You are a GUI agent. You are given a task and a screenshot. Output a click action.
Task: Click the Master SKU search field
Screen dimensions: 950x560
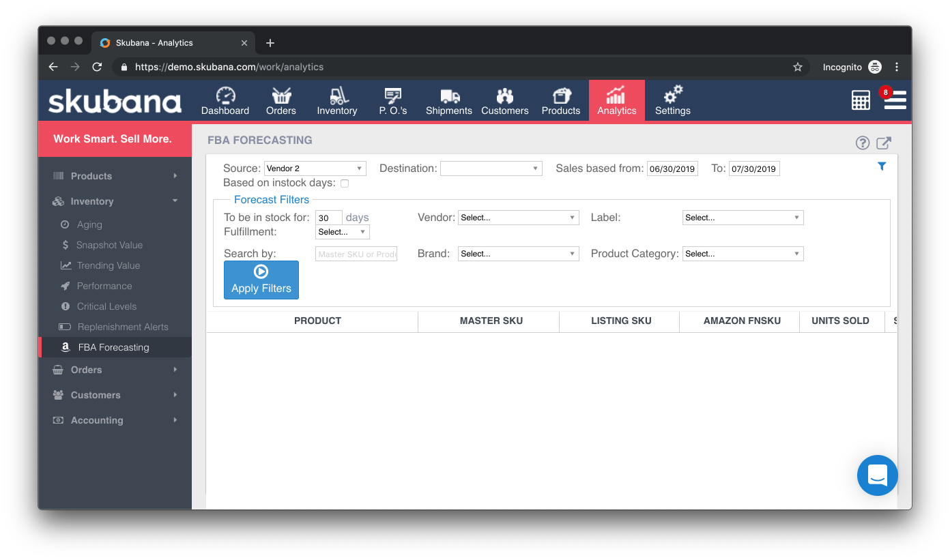[x=356, y=254]
